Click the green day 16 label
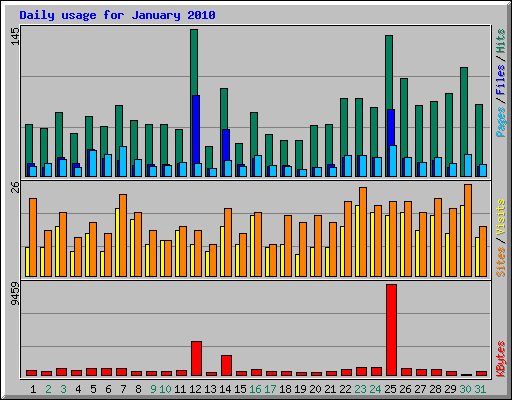This screenshot has height=400, width=512. click(255, 389)
